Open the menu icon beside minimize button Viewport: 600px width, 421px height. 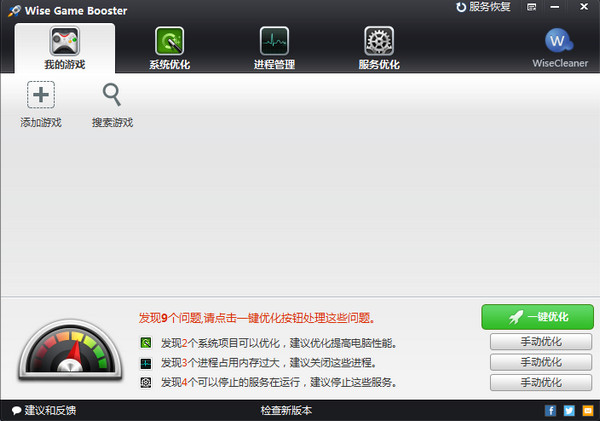pyautogui.click(x=533, y=8)
